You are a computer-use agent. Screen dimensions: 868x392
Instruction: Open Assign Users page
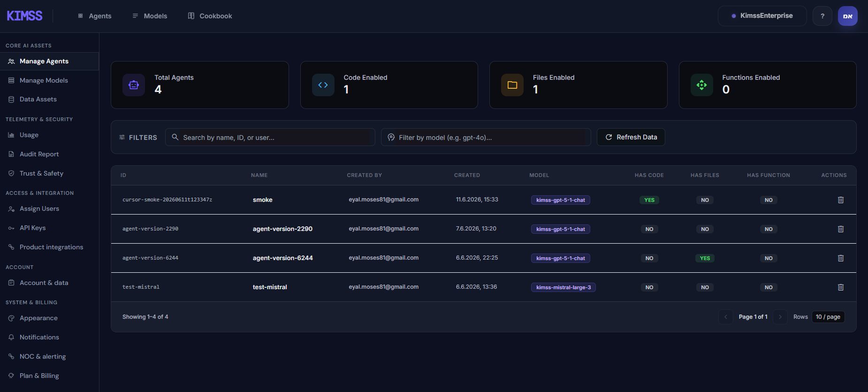(x=49, y=208)
